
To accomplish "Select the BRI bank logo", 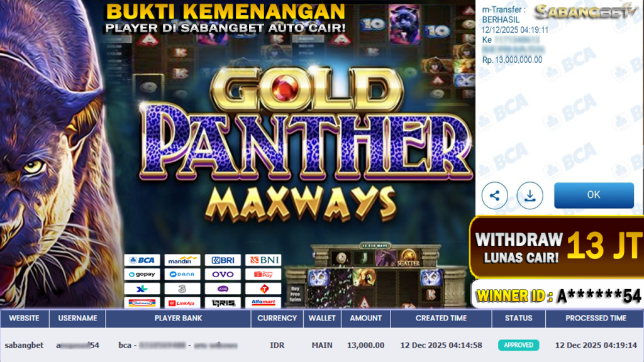I will pyautogui.click(x=223, y=260).
